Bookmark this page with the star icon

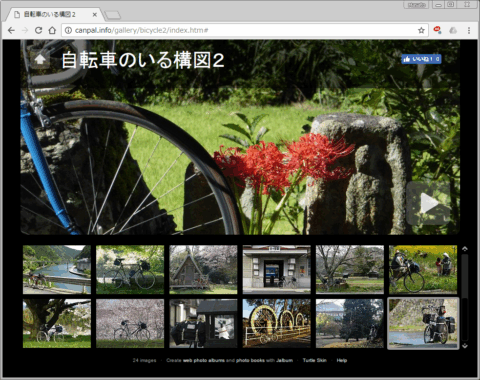[421, 30]
